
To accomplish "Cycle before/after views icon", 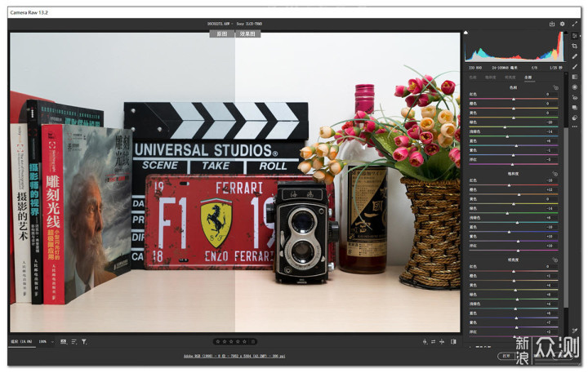I will click(x=425, y=342).
